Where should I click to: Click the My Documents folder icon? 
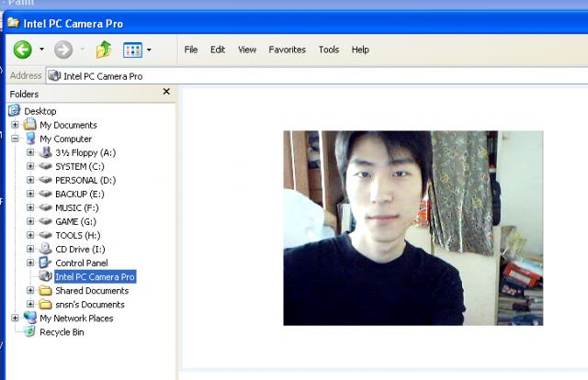(29, 125)
